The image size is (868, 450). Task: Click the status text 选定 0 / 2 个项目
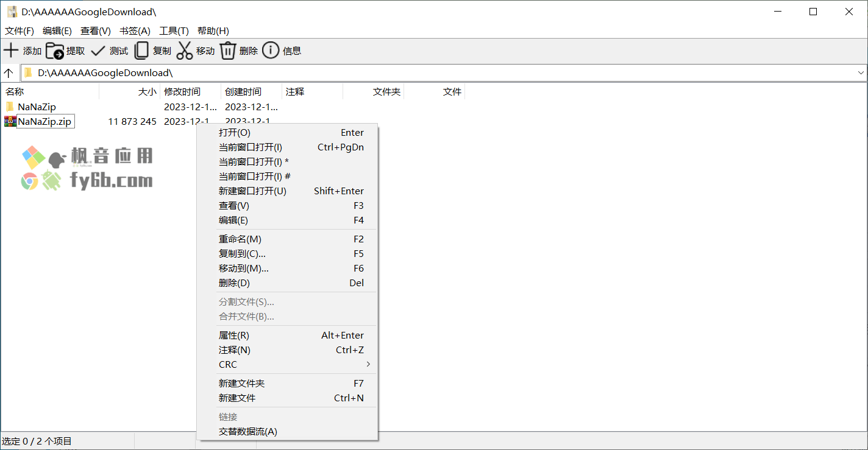point(37,441)
